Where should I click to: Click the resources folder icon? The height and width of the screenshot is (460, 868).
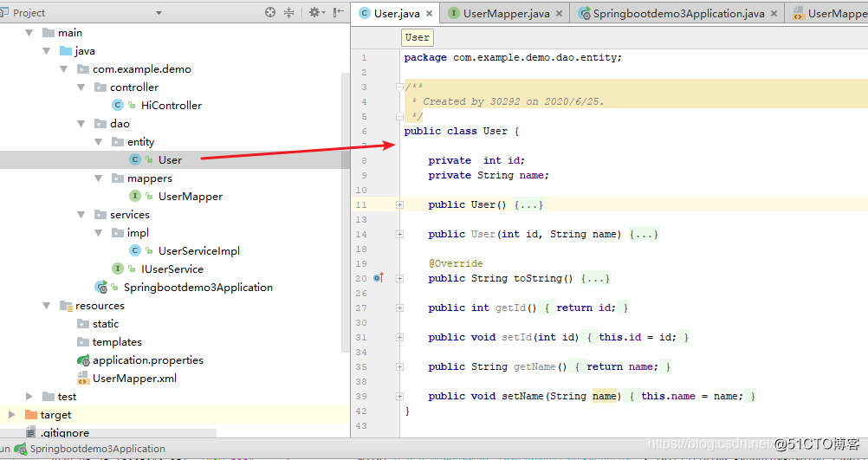pyautogui.click(x=66, y=306)
